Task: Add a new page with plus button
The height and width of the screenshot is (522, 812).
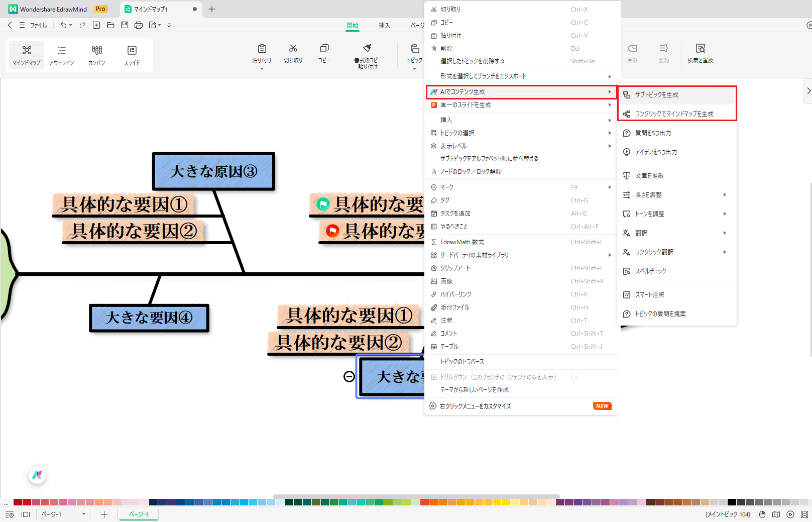Action: [104, 514]
